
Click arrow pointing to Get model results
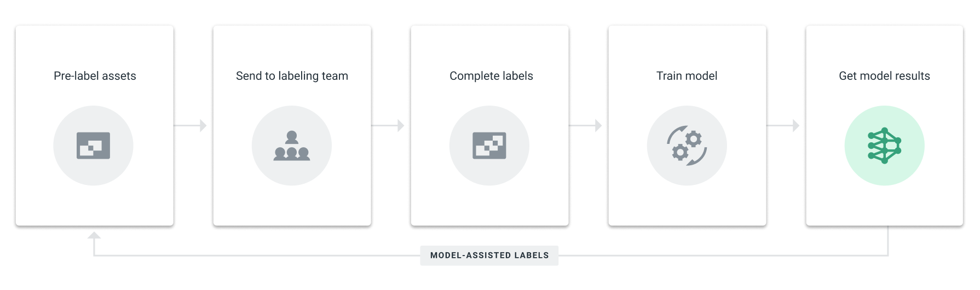(783, 125)
